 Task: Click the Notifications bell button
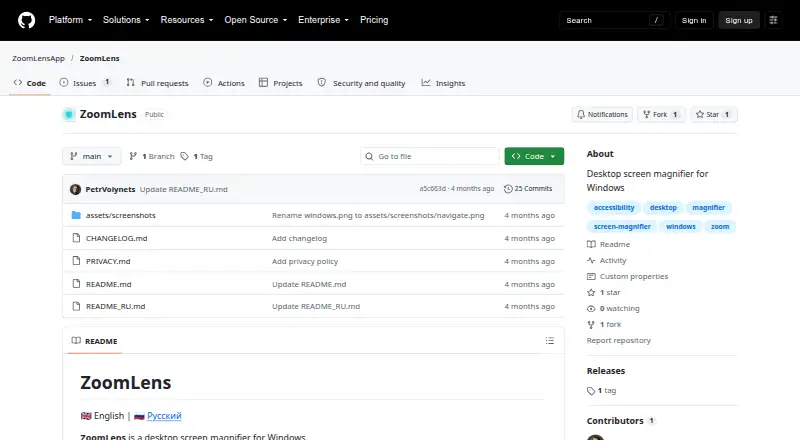pyautogui.click(x=602, y=114)
